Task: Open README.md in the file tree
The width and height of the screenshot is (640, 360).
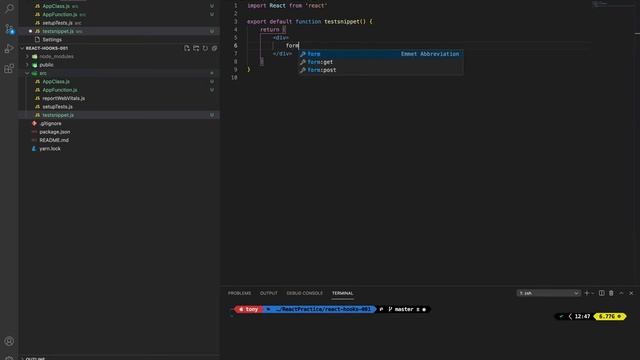Action: click(54, 140)
